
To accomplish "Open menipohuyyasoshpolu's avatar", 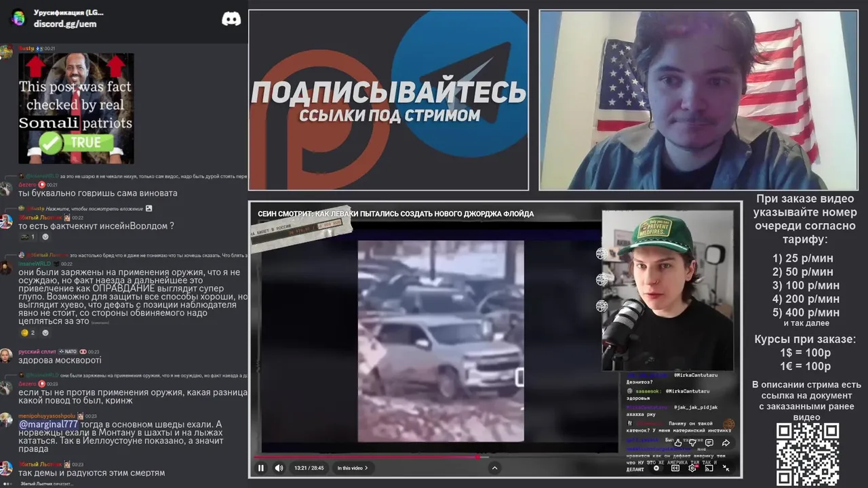I will point(5,420).
